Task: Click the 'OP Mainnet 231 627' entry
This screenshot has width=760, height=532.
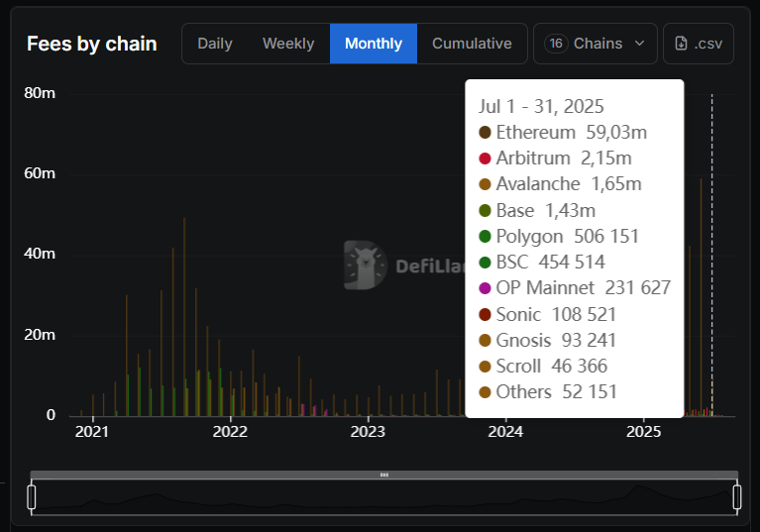Action: tap(575, 288)
